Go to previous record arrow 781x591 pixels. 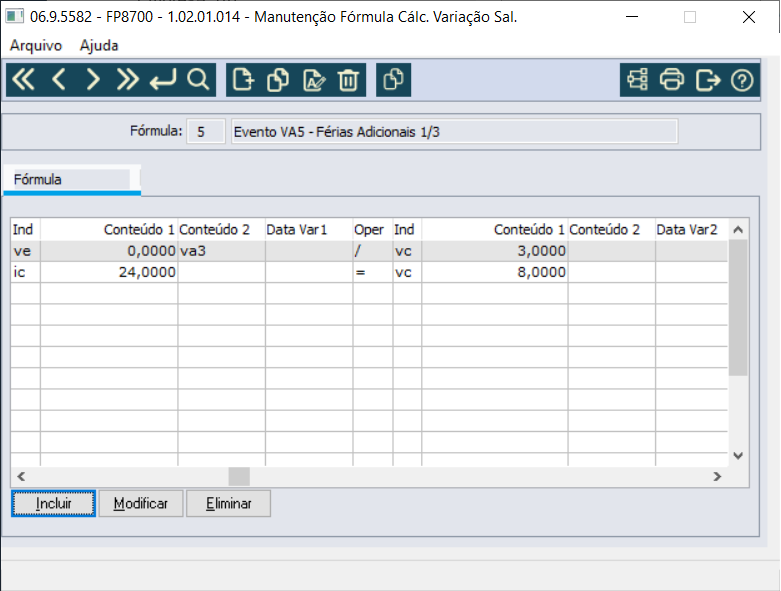point(59,80)
